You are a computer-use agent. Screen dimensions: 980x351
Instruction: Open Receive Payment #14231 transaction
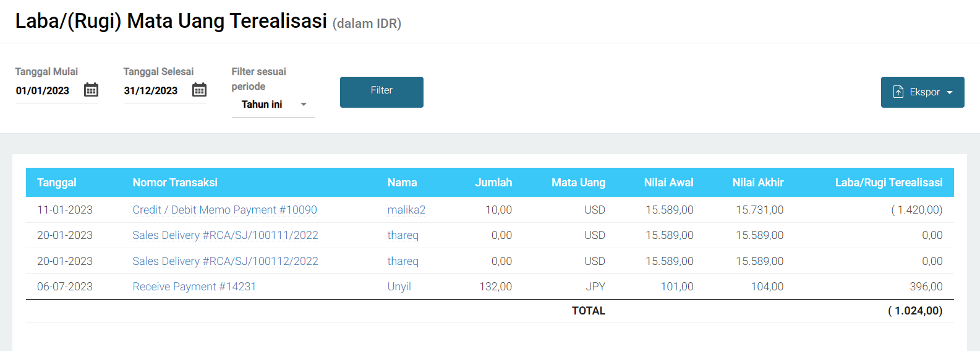[194, 287]
